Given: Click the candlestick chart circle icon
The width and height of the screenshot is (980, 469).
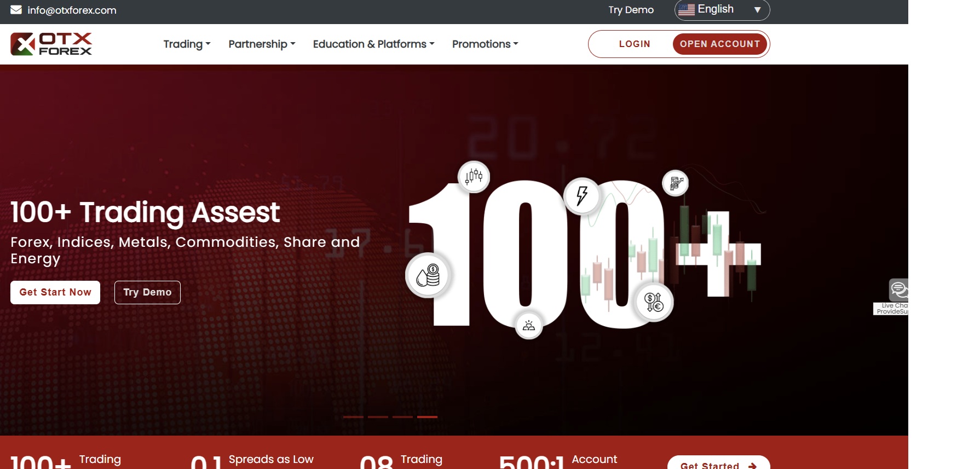Looking at the screenshot, I should coord(474,176).
